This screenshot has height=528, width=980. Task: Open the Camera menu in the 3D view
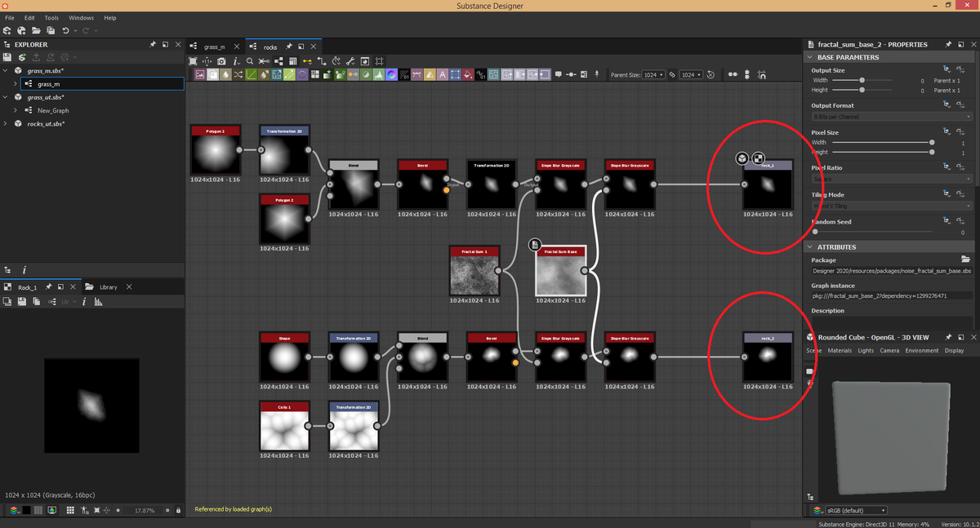point(889,350)
